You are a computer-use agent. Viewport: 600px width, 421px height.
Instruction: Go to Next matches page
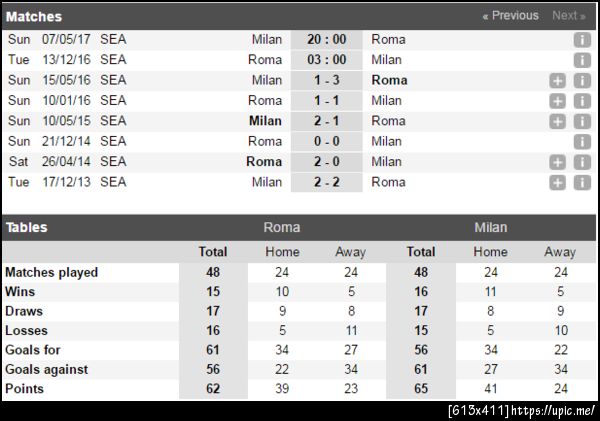(x=569, y=16)
